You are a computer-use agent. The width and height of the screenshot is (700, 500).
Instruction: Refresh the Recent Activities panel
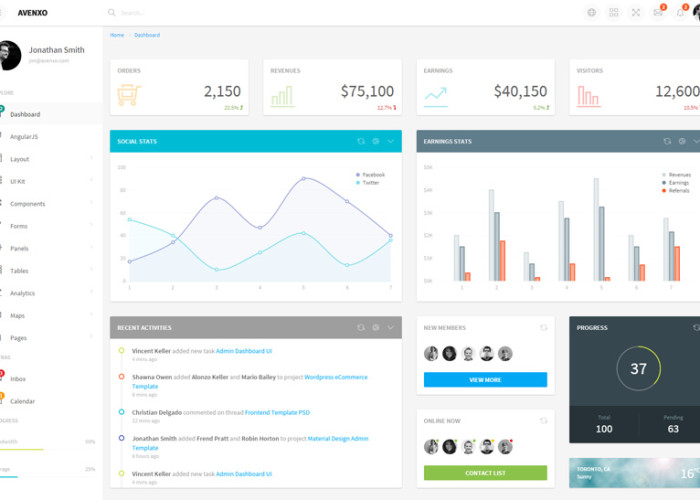pos(361,328)
